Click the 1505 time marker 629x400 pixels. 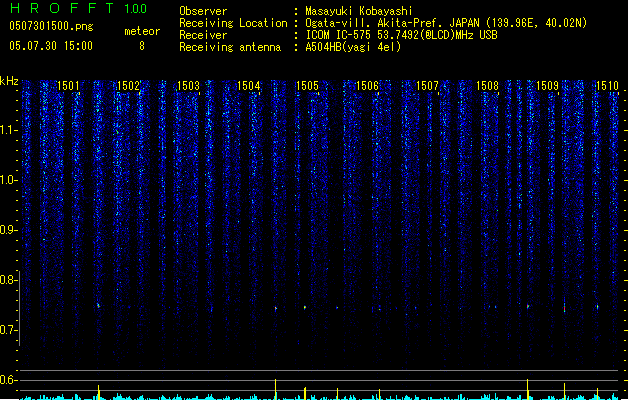click(x=307, y=86)
